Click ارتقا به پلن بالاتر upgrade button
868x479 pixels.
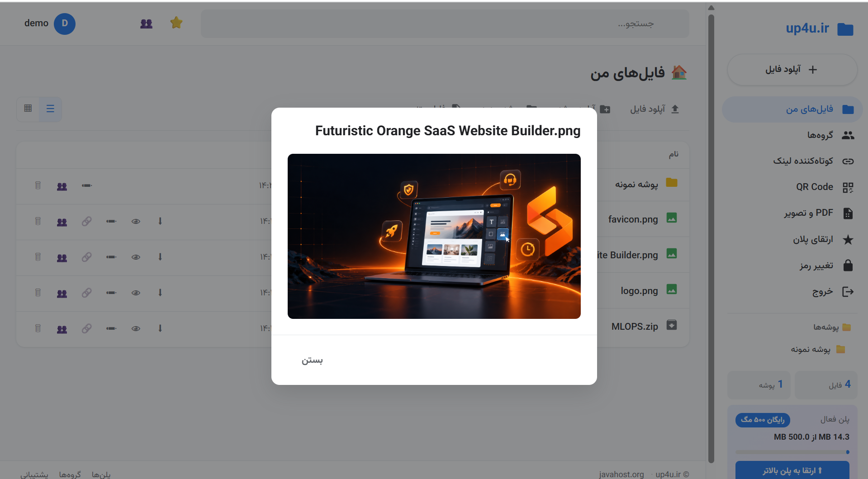pos(792,470)
